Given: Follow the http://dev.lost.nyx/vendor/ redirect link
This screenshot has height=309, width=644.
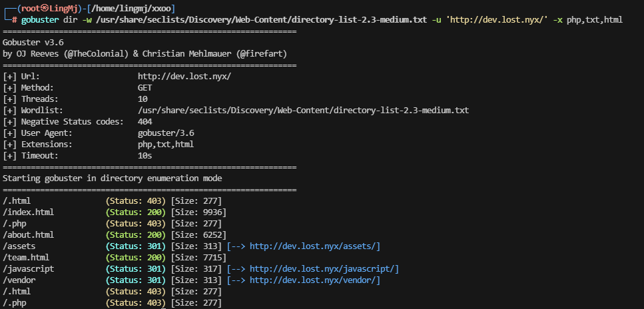Looking at the screenshot, I should point(314,280).
